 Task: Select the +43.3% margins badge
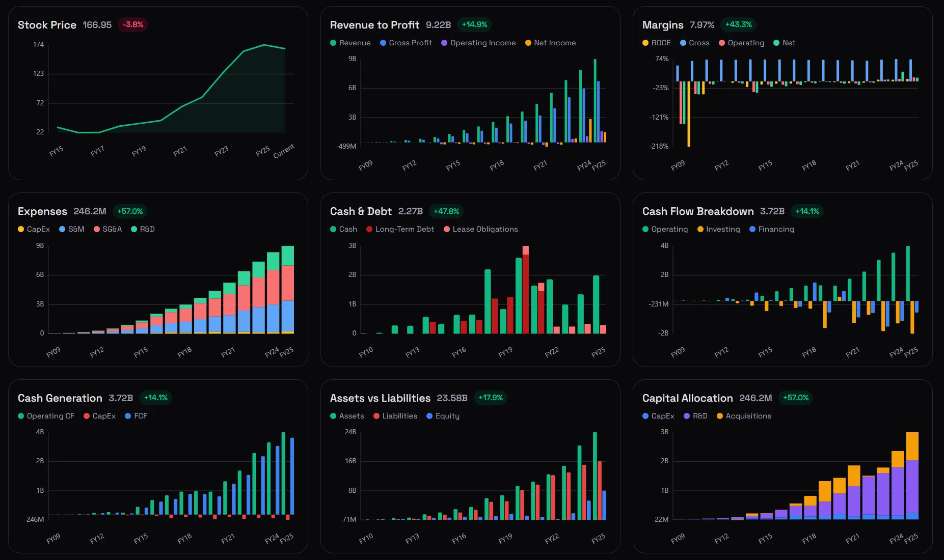tap(739, 24)
